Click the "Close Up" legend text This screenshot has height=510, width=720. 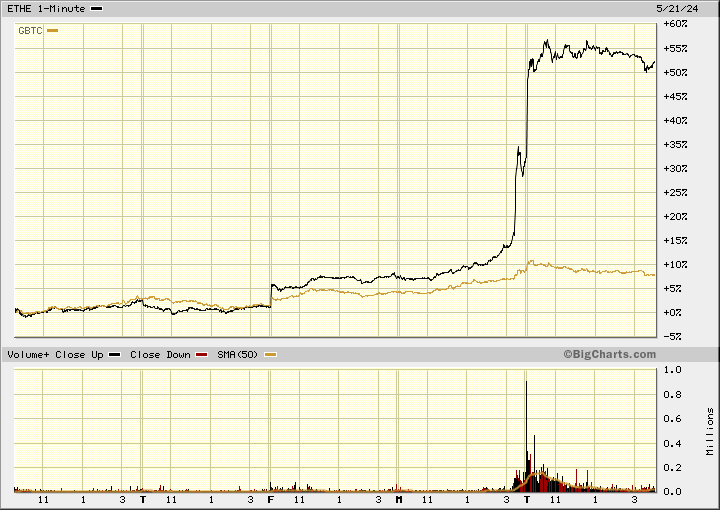point(79,355)
